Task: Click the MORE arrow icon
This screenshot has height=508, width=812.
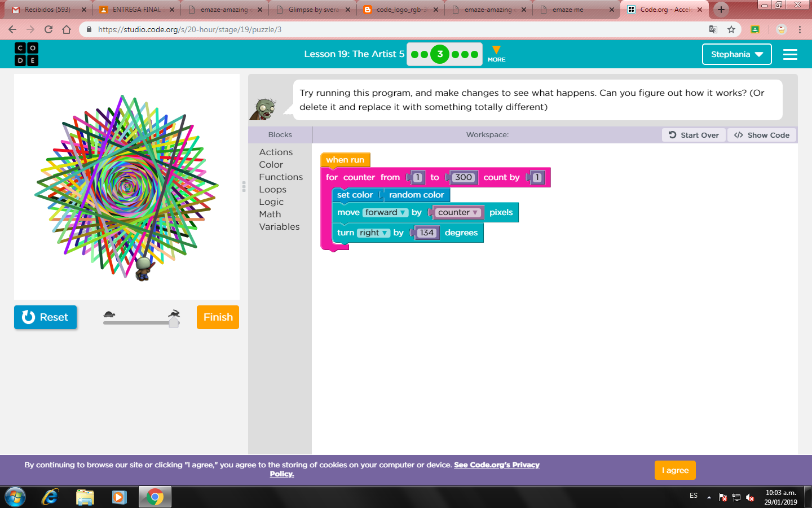Action: pyautogui.click(x=496, y=54)
